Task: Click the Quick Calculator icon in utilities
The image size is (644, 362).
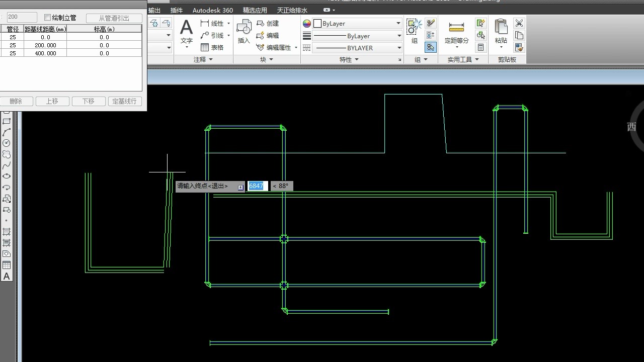Action: coord(480,47)
